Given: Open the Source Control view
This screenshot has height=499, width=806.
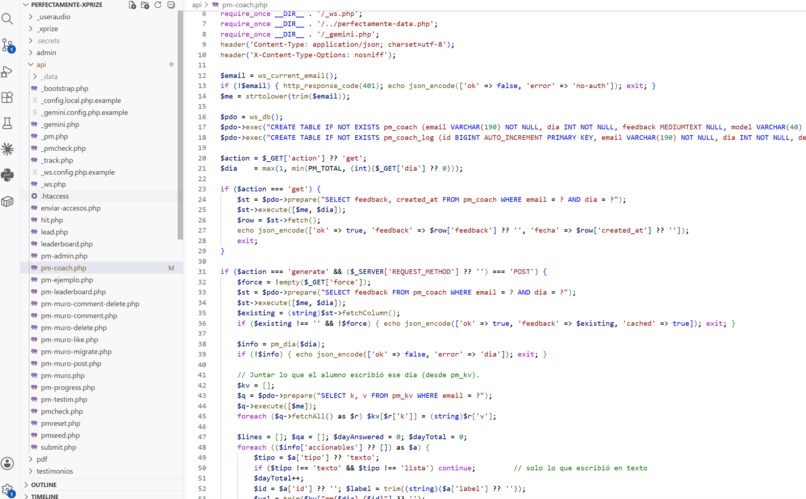Looking at the screenshot, I should tap(7, 46).
